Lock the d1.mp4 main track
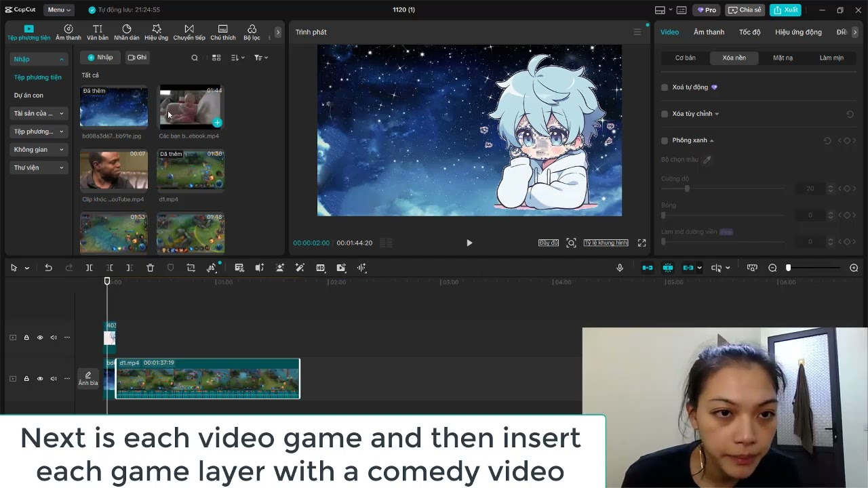The height and width of the screenshot is (488, 868). pyautogui.click(x=26, y=378)
